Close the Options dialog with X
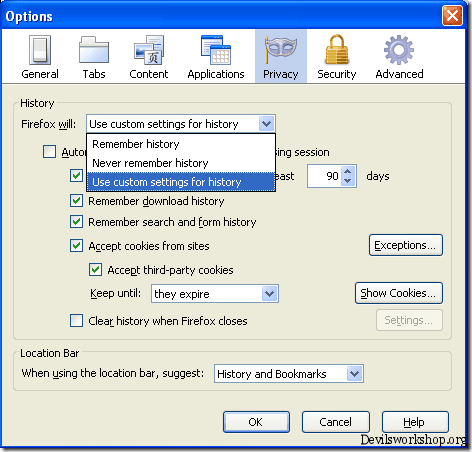This screenshot has height=452, width=472. [x=452, y=15]
